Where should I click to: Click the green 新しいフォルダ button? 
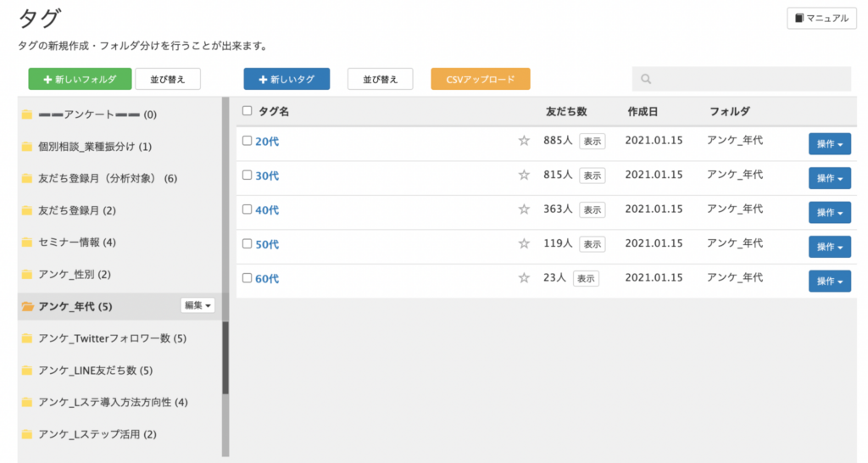[80, 79]
